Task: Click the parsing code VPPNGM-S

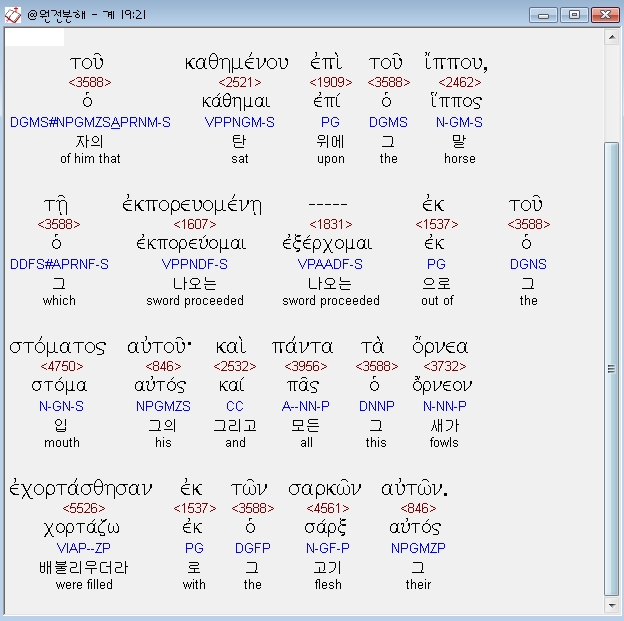Action: tap(240, 122)
